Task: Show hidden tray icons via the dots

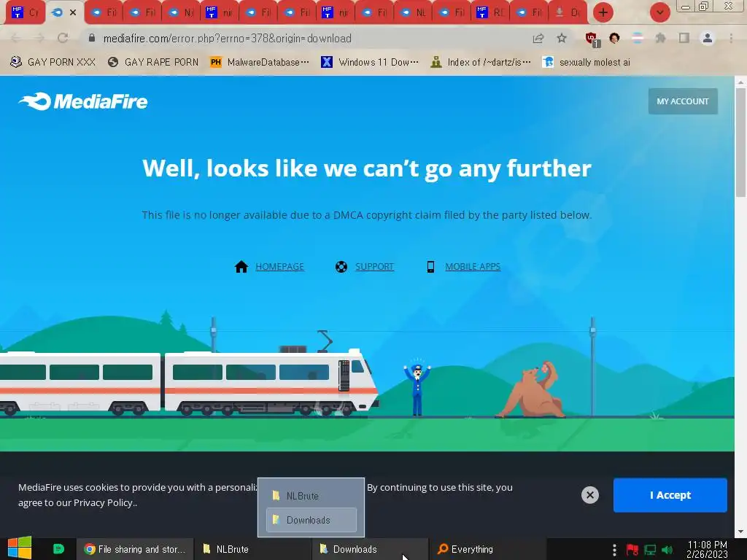Action: (614, 550)
